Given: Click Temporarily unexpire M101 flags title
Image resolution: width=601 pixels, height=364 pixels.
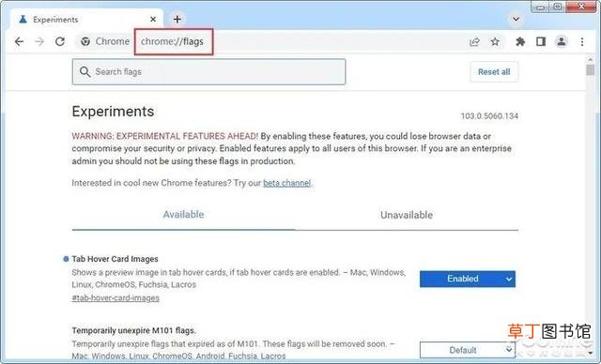Looking at the screenshot, I should coord(133,330).
